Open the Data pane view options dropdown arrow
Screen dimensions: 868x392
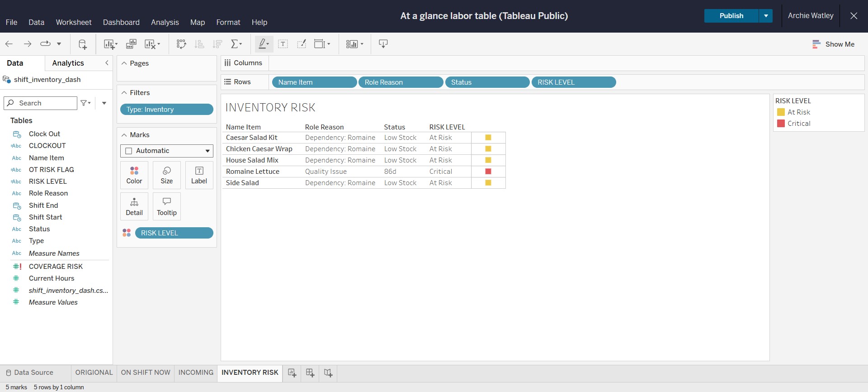pos(104,103)
